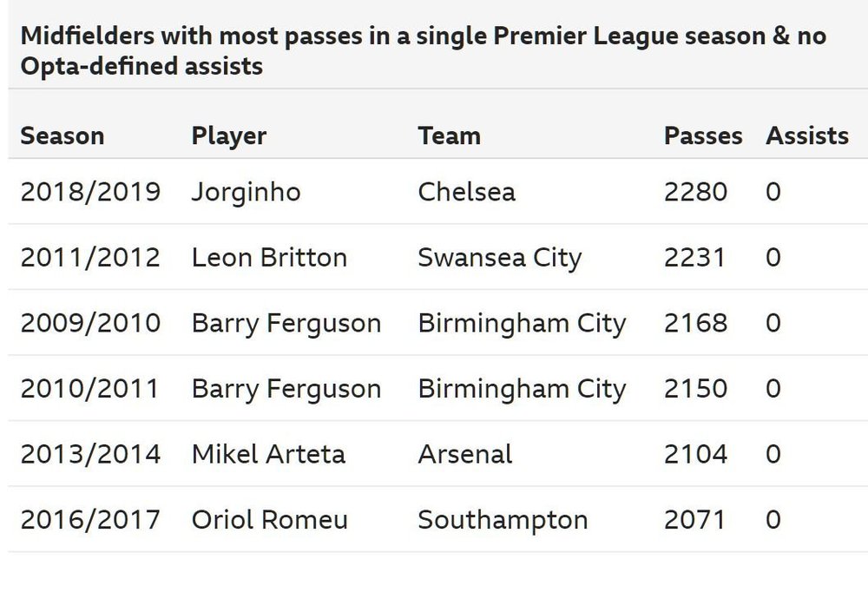The height and width of the screenshot is (605, 868).
Task: Click the Team column header
Action: pyautogui.click(x=449, y=135)
